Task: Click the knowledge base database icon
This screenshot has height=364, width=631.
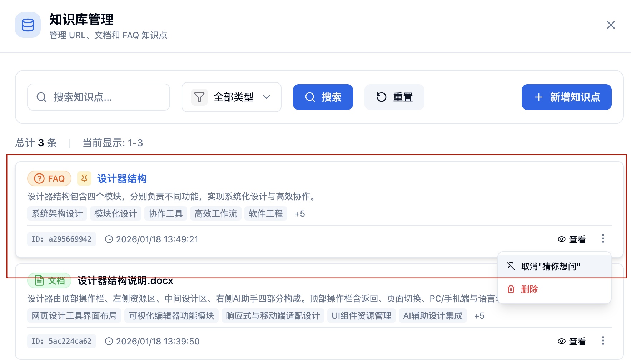Action: point(28,25)
